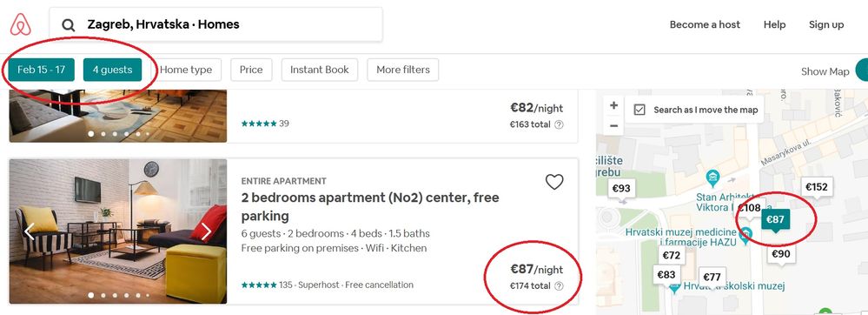This screenshot has height=315, width=868.
Task: Show next photo with right arrow
Action: (207, 231)
